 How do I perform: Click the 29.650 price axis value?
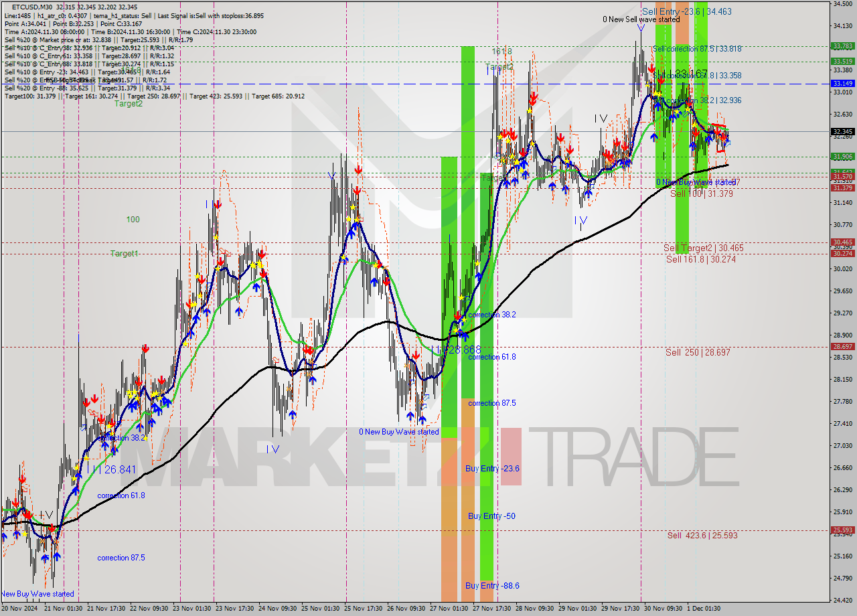pyautogui.click(x=842, y=291)
